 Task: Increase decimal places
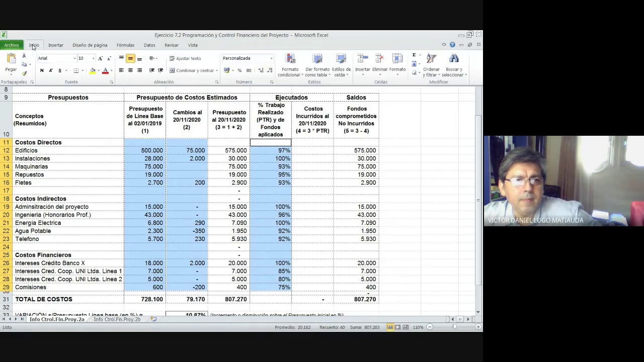[261, 70]
